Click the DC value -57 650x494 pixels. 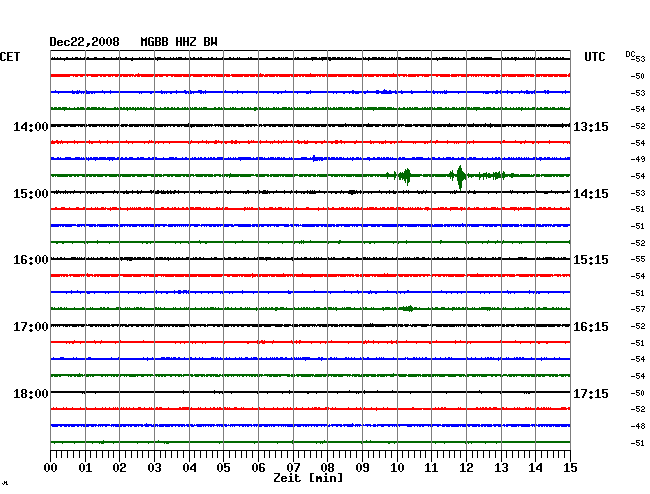coord(638,309)
